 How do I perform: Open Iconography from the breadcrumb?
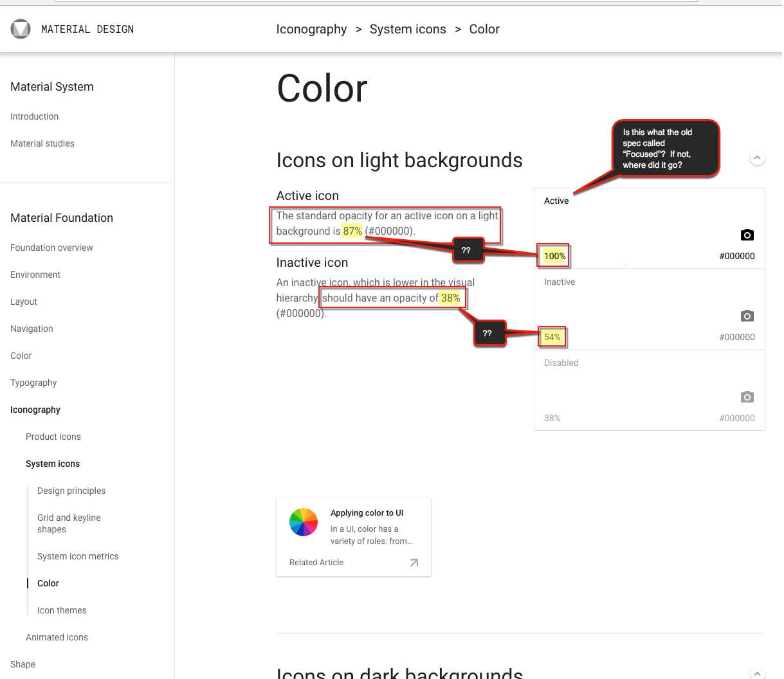pos(311,29)
